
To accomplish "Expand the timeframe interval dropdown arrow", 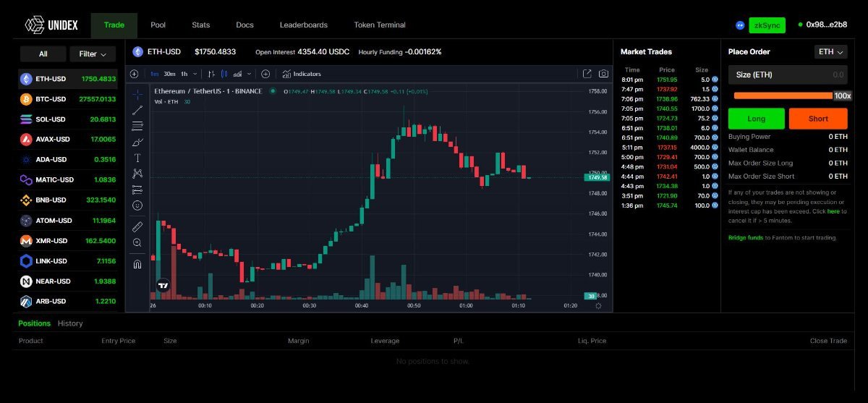I will pyautogui.click(x=195, y=74).
